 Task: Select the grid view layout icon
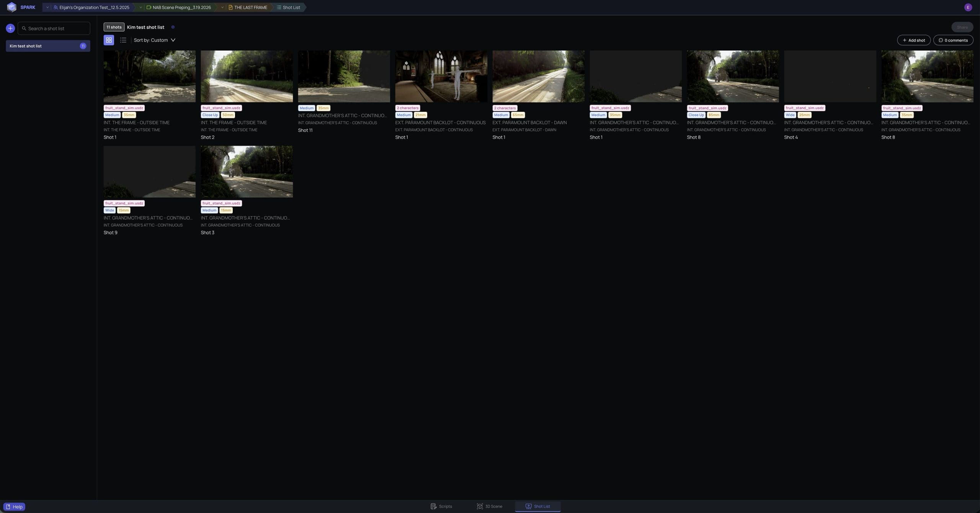click(x=109, y=40)
